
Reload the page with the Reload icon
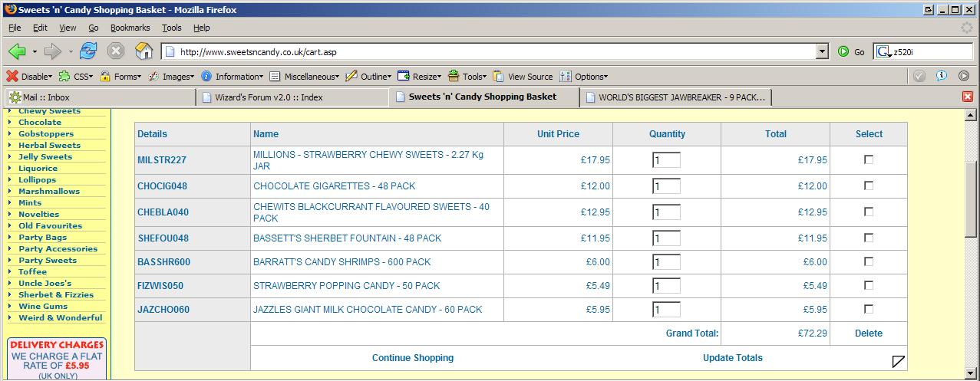point(88,51)
